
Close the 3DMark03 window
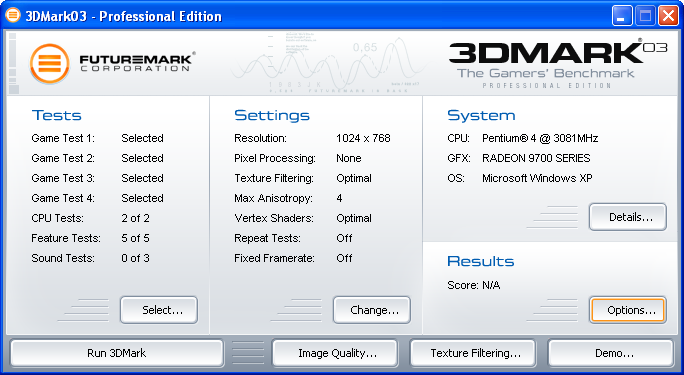pyautogui.click(x=668, y=17)
